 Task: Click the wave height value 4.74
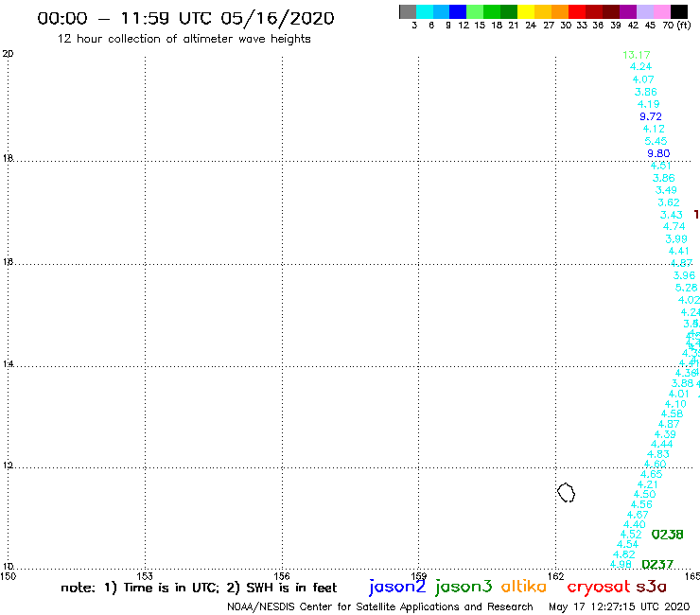click(x=674, y=226)
